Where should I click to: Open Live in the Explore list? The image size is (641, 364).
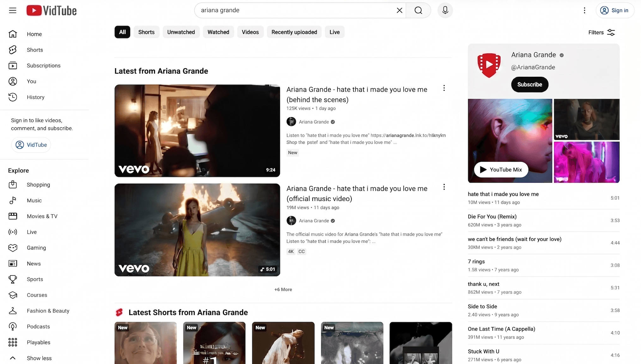click(x=32, y=232)
